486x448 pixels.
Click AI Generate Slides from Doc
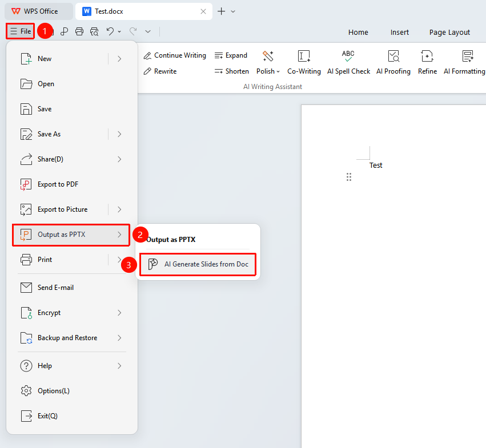click(x=198, y=264)
